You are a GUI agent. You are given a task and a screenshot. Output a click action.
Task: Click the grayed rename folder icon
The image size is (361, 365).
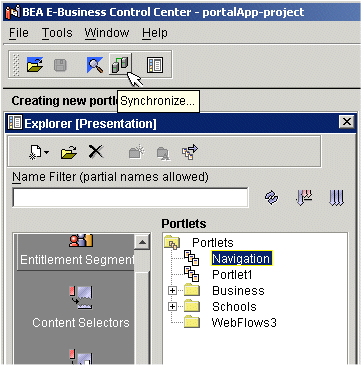[x=164, y=153]
